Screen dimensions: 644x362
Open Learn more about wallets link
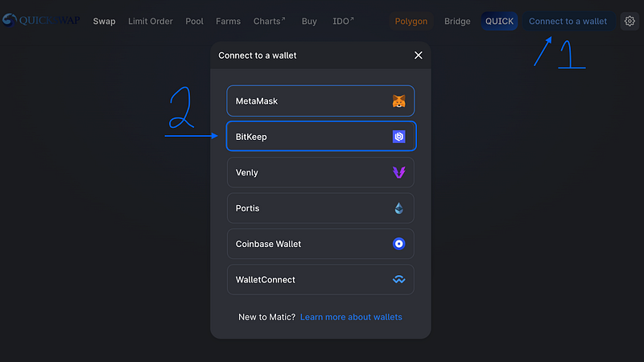(351, 317)
